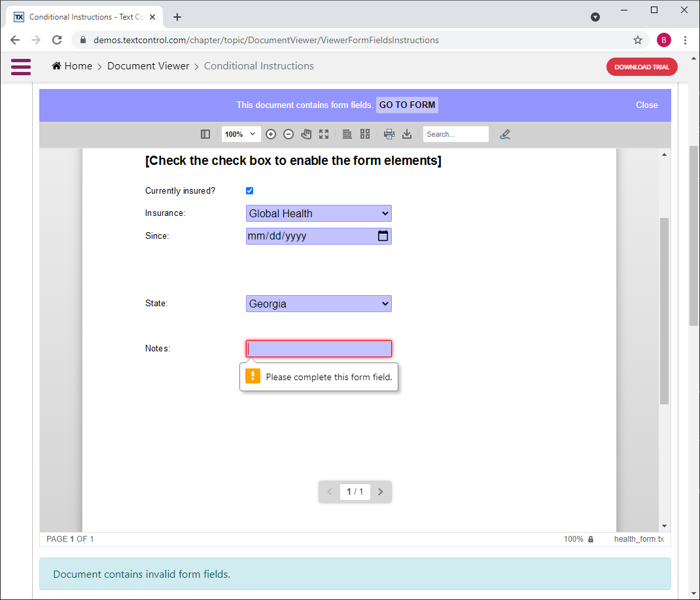
Task: Go to next page arrow
Action: (380, 491)
